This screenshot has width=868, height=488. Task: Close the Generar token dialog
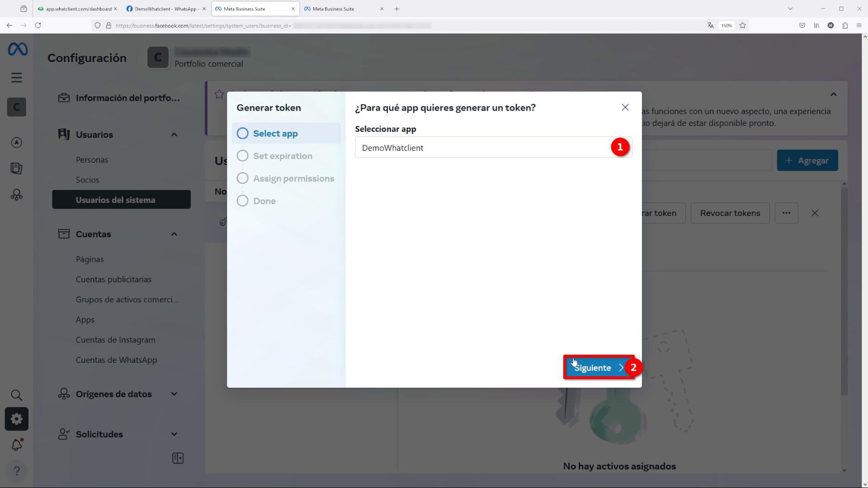625,108
